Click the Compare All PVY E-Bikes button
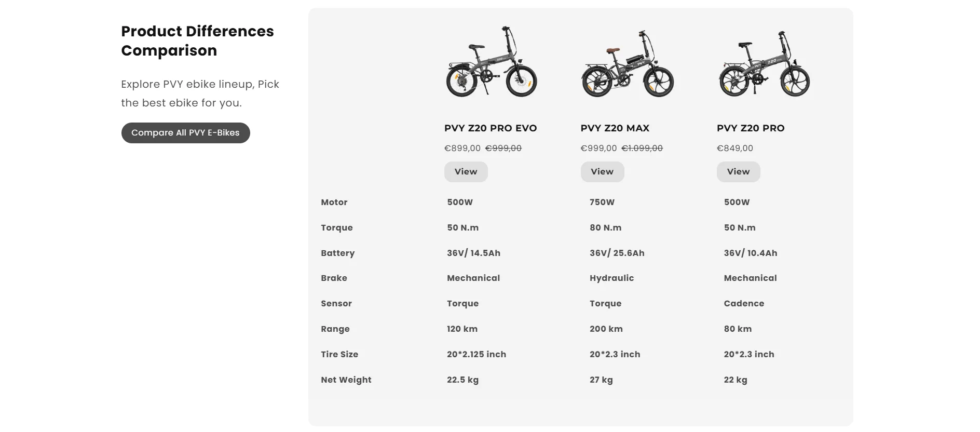The height and width of the screenshot is (432, 980). [x=185, y=133]
